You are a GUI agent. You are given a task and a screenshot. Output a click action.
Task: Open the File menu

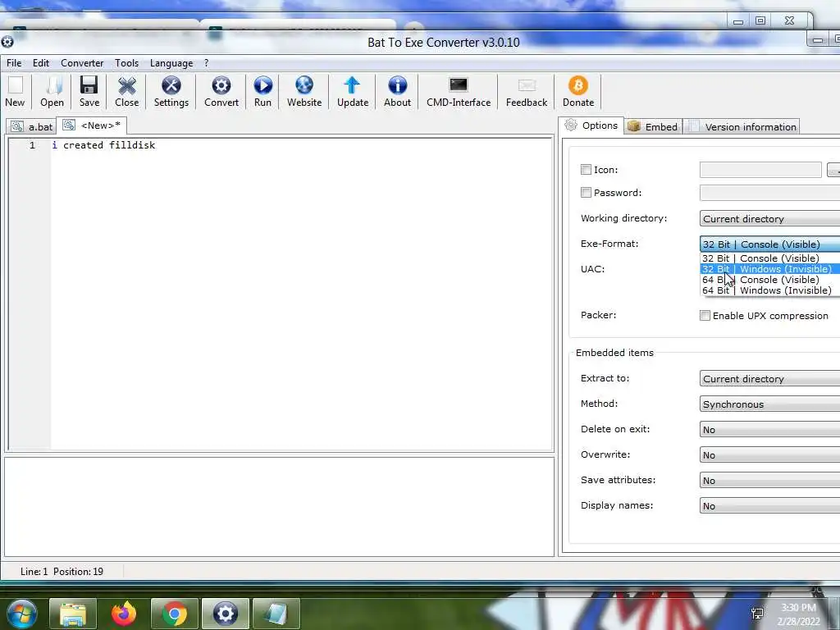14,63
